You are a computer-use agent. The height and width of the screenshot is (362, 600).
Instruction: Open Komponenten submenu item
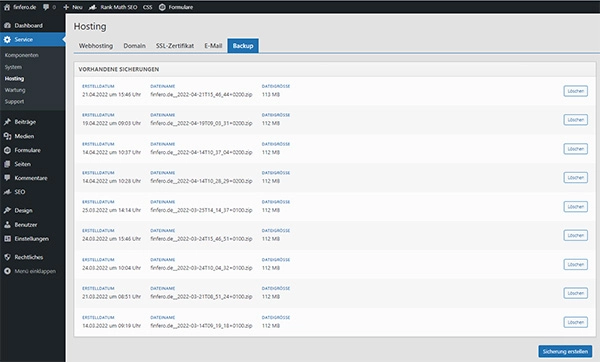click(22, 55)
